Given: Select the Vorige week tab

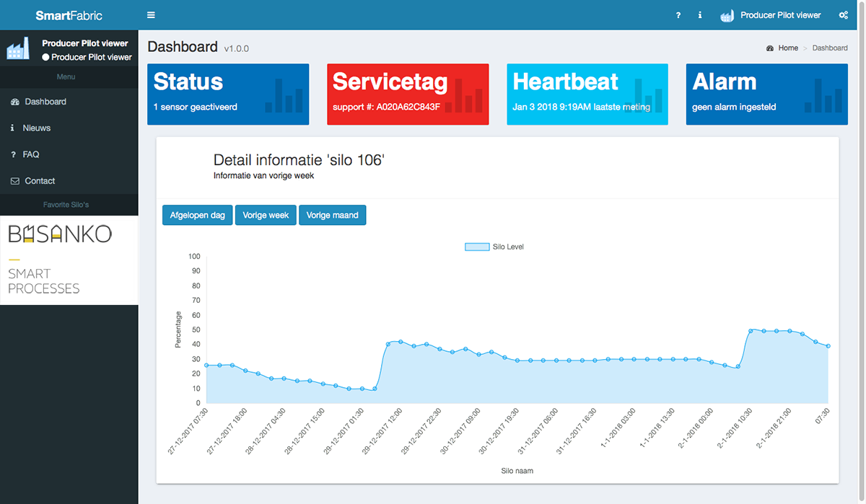Looking at the screenshot, I should point(265,215).
